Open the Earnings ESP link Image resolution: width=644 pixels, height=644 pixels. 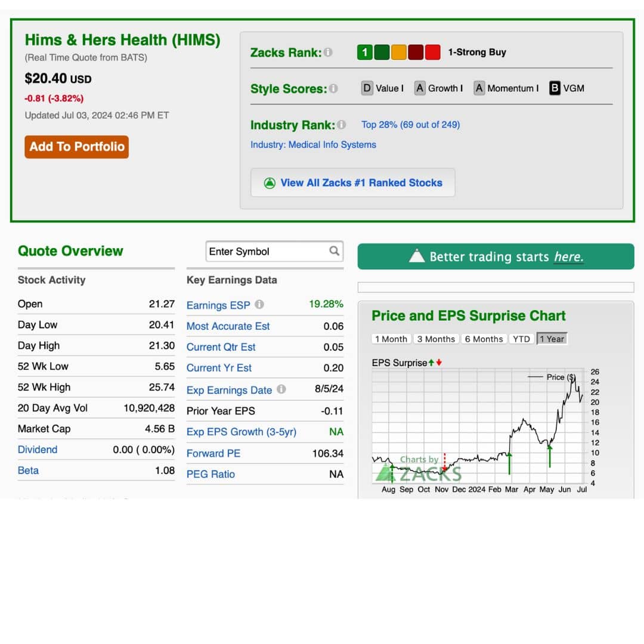218,305
